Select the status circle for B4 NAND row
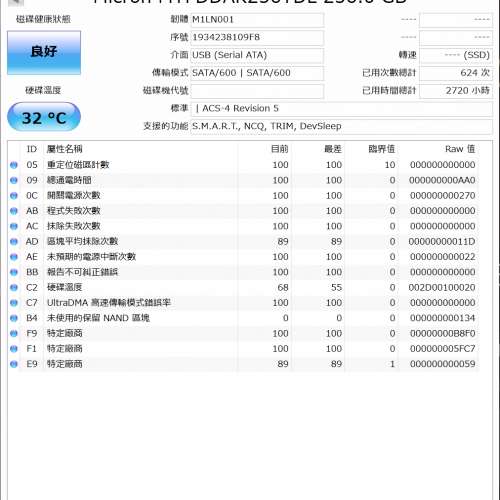The height and width of the screenshot is (500, 500). click(x=14, y=318)
